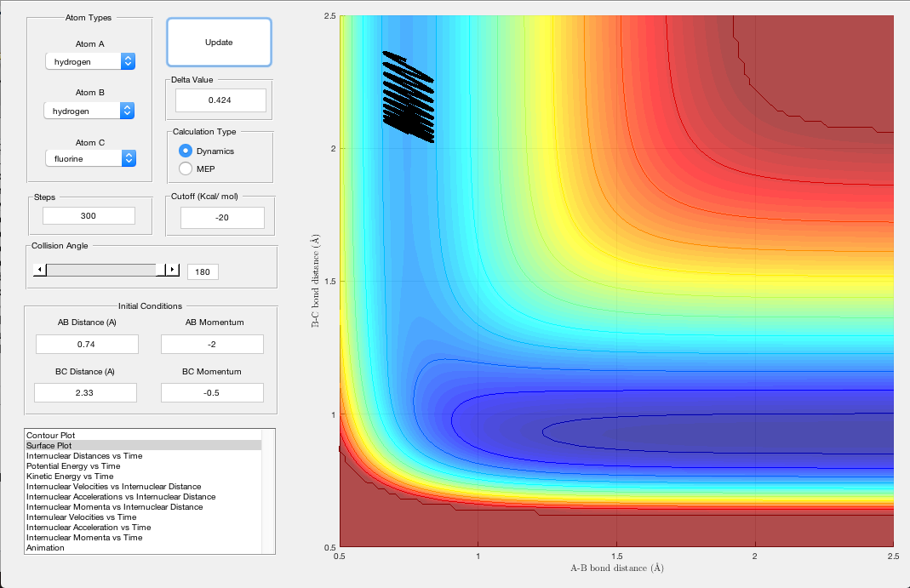Image resolution: width=910 pixels, height=588 pixels.
Task: Select the MEP calculation type
Action: 186,168
